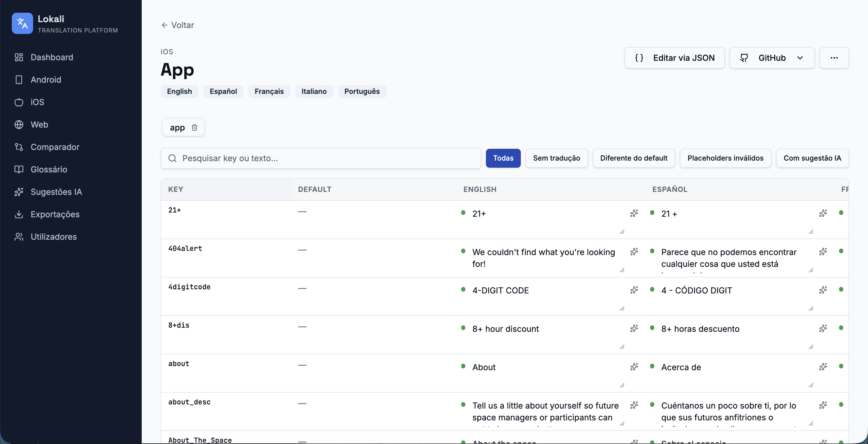Click resize handle of Español 8+ horas descuento
868x444 pixels.
coord(811,347)
